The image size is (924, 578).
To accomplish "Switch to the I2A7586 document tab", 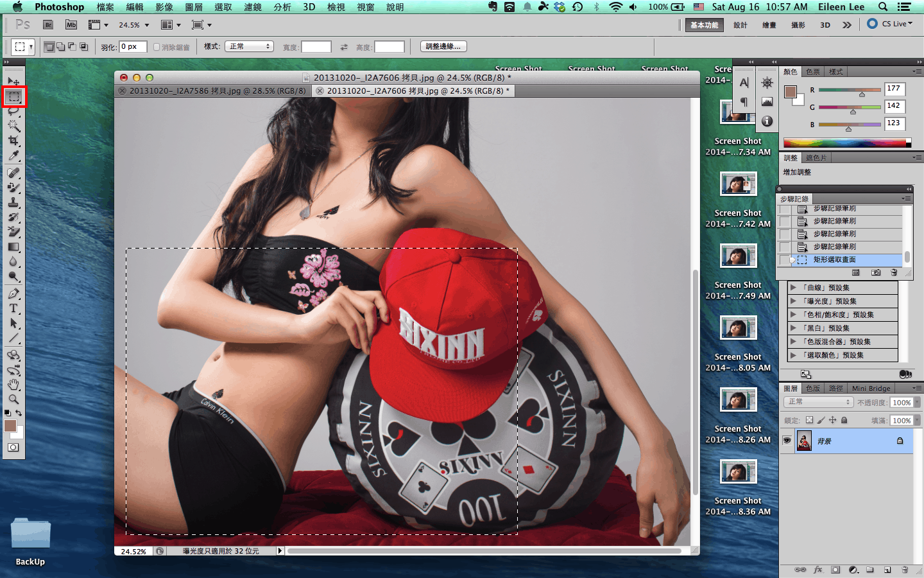I will click(x=212, y=91).
